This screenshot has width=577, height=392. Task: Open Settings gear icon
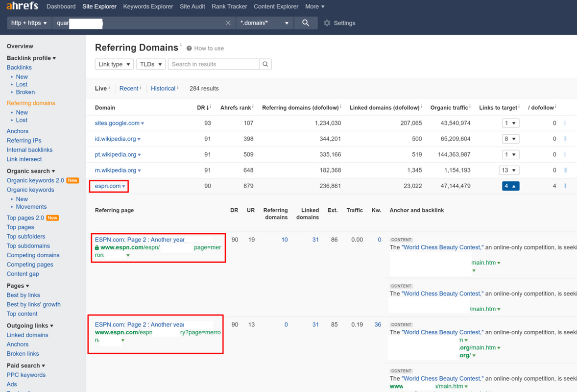(x=327, y=23)
